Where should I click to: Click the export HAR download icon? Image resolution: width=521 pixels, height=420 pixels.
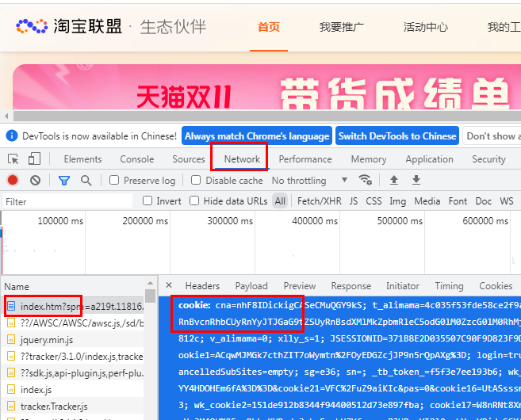point(416,180)
